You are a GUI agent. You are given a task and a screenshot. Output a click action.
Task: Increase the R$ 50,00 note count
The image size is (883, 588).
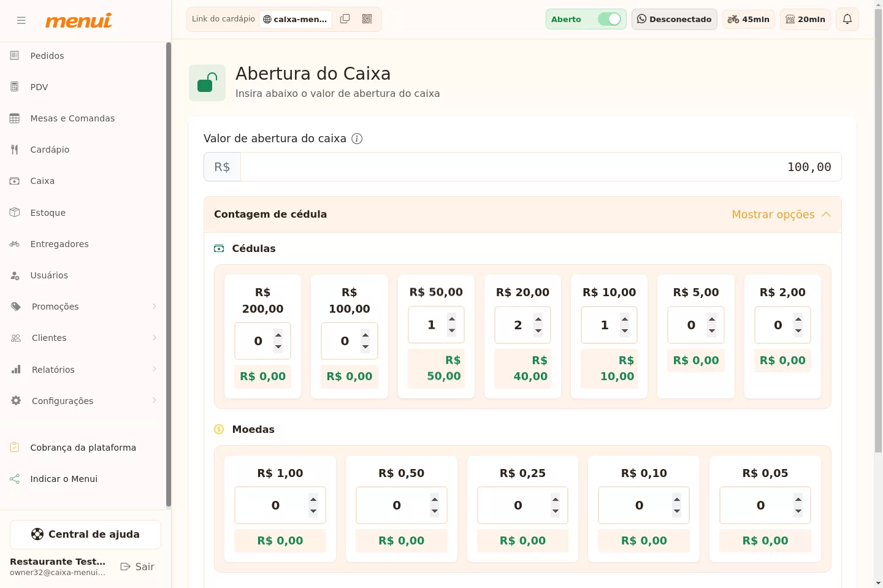click(x=452, y=319)
